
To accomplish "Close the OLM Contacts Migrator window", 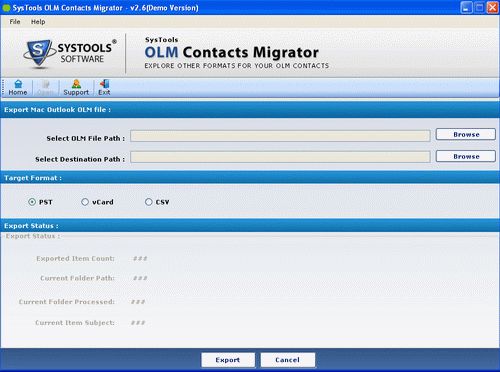I will (x=492, y=7).
